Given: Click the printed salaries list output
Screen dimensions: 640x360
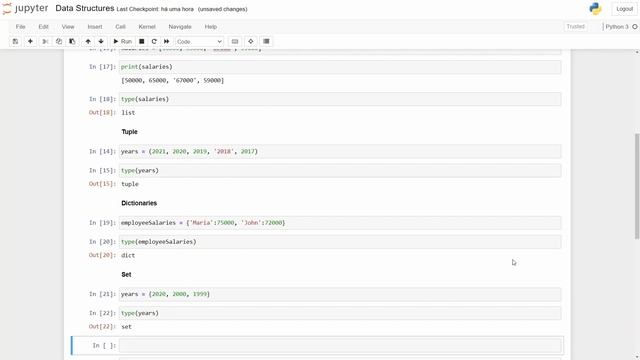Looking at the screenshot, I should (173, 80).
